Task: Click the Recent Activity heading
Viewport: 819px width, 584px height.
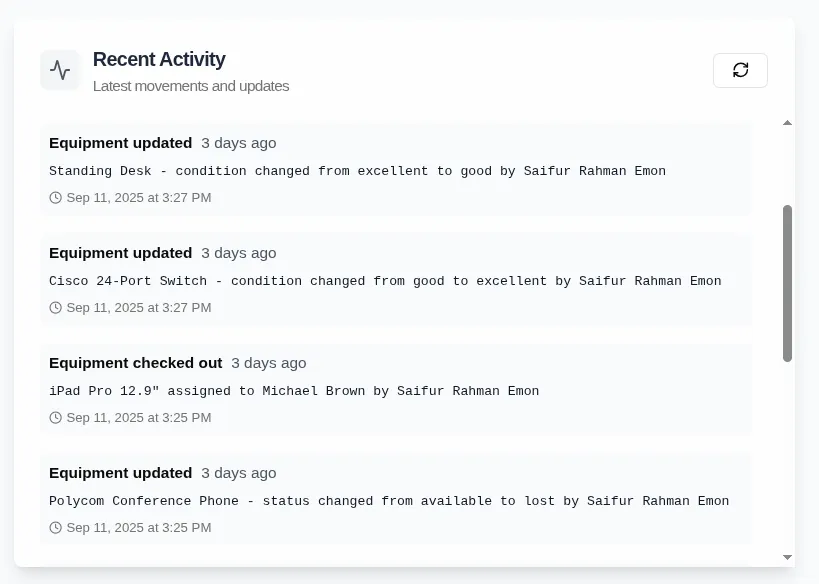Action: [x=159, y=59]
